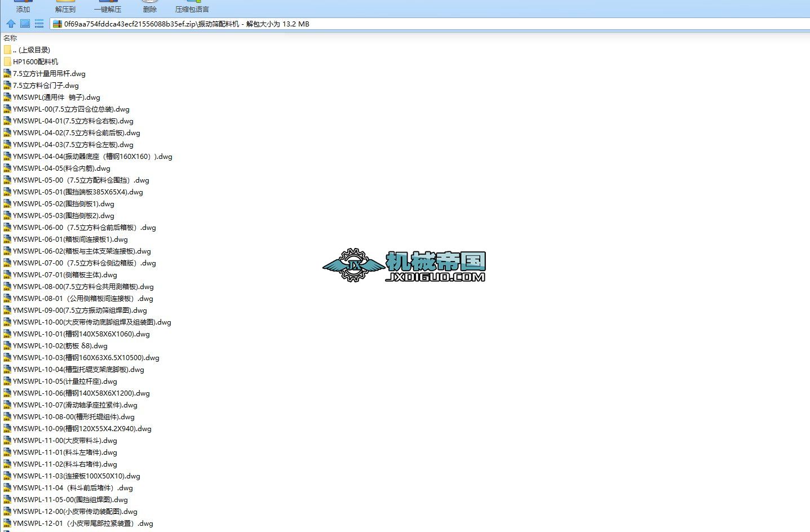Click the icon of YMSWPL-05-03 围挡侧板2 file
Screen dimensions: 810x532
point(7,216)
